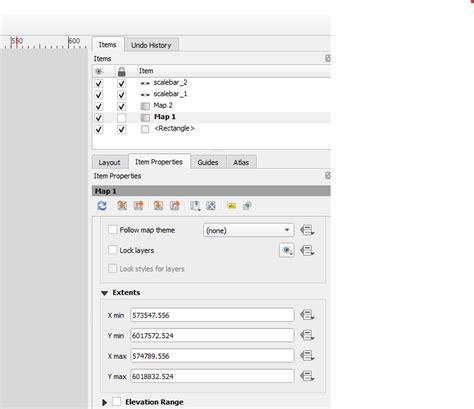Switch to the Undo History tab
The width and height of the screenshot is (474, 409).
(151, 45)
